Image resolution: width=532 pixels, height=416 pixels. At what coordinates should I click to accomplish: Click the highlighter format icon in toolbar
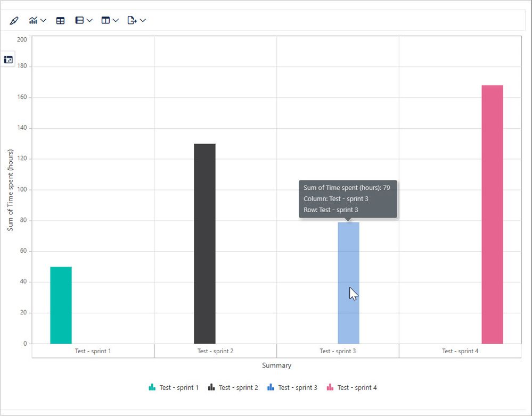point(14,21)
